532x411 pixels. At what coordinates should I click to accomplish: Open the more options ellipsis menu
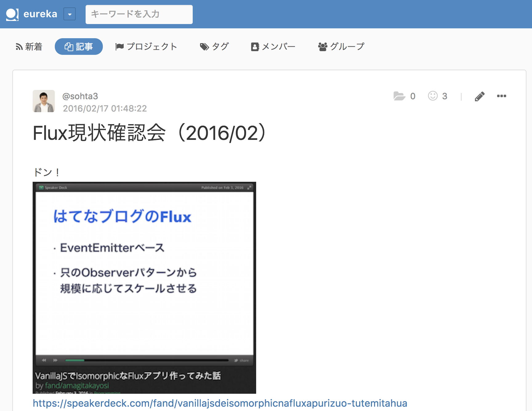pos(502,96)
